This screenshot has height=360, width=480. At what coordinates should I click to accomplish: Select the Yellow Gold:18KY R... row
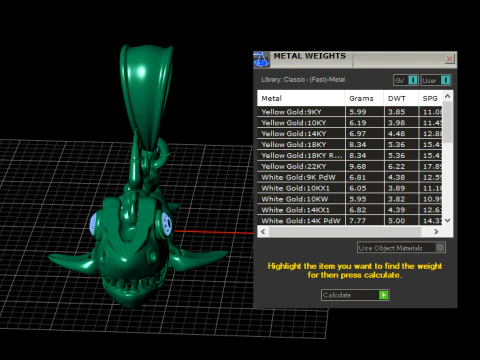(x=350, y=155)
